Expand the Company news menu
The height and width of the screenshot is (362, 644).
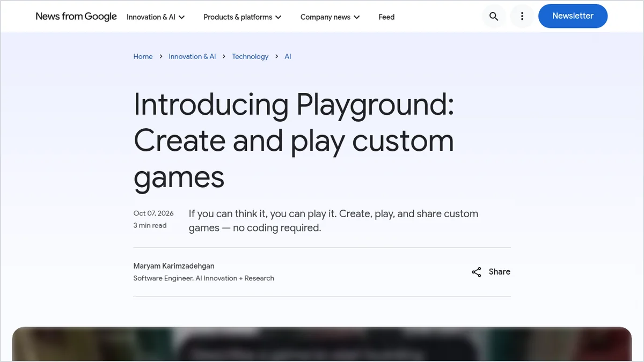330,17
